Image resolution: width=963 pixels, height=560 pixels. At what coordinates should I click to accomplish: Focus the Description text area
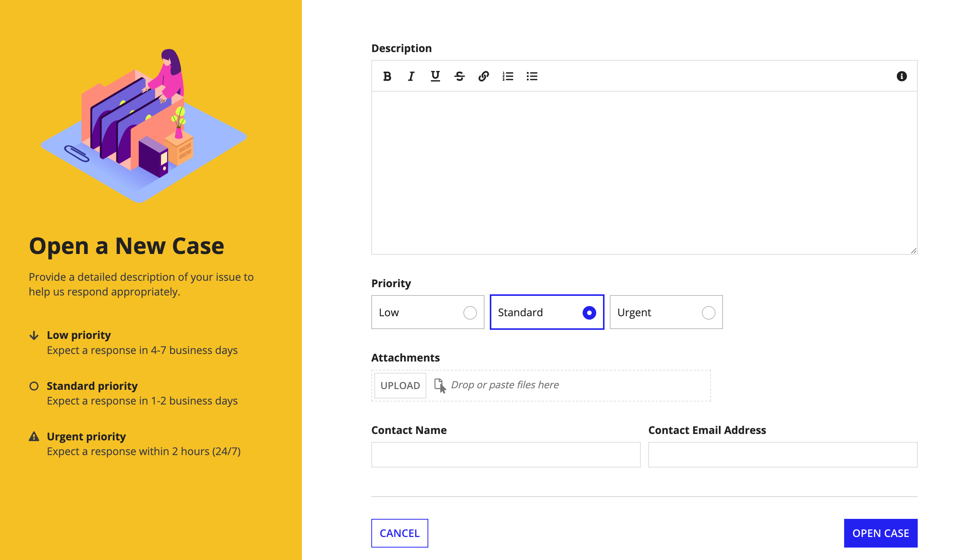[x=644, y=173]
